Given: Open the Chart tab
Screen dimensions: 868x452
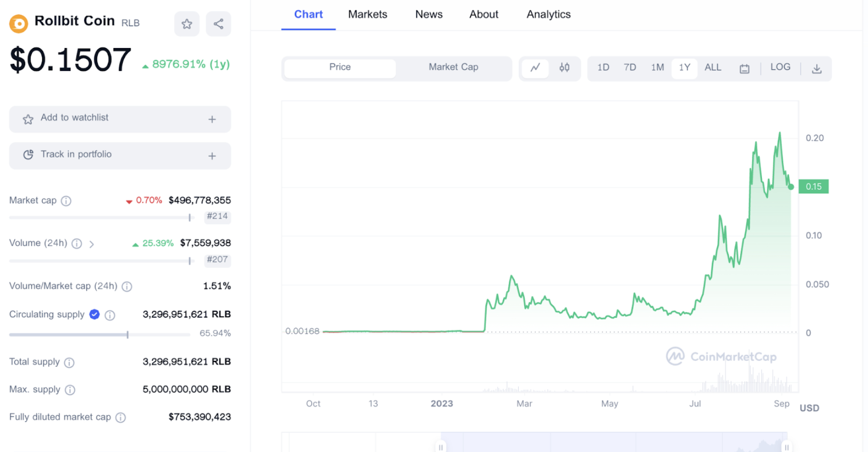Looking at the screenshot, I should 309,14.
